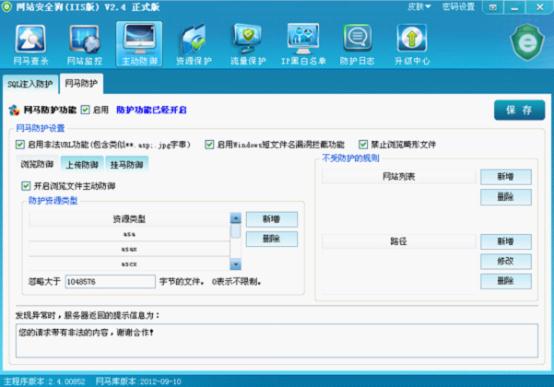Open the 流量保护 module icon
This screenshot has height=387, width=554.
click(x=248, y=44)
